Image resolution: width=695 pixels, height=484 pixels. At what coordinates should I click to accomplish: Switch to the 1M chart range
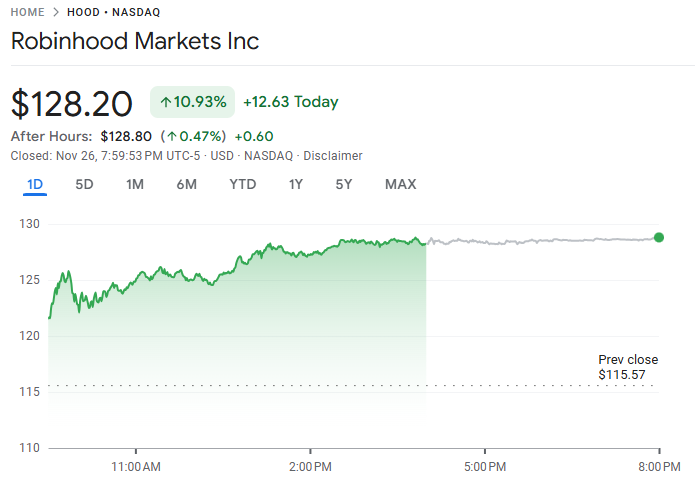click(x=135, y=184)
